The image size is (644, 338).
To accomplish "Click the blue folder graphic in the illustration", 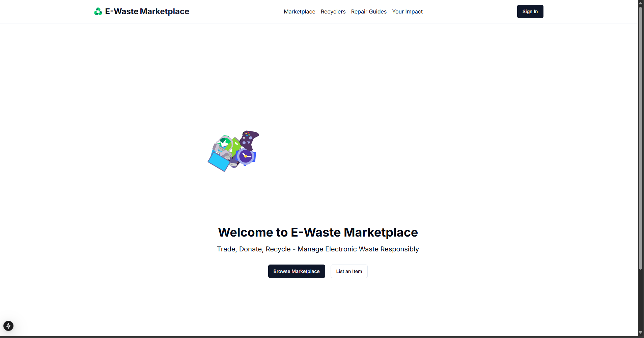I will 219,162.
